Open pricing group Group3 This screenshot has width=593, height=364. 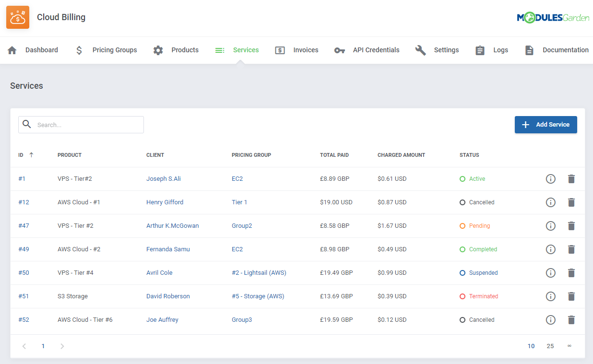(242, 320)
